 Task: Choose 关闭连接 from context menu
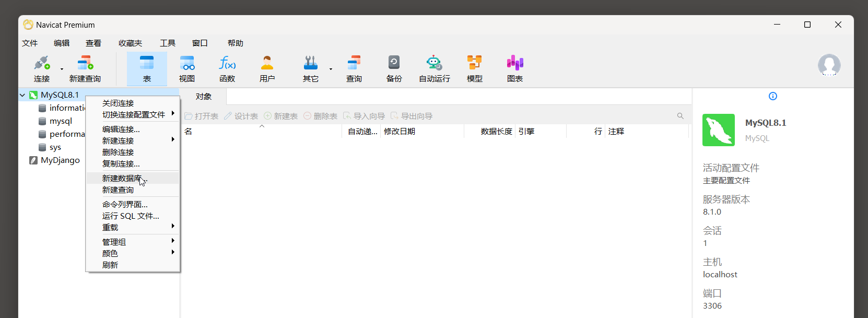(133, 103)
